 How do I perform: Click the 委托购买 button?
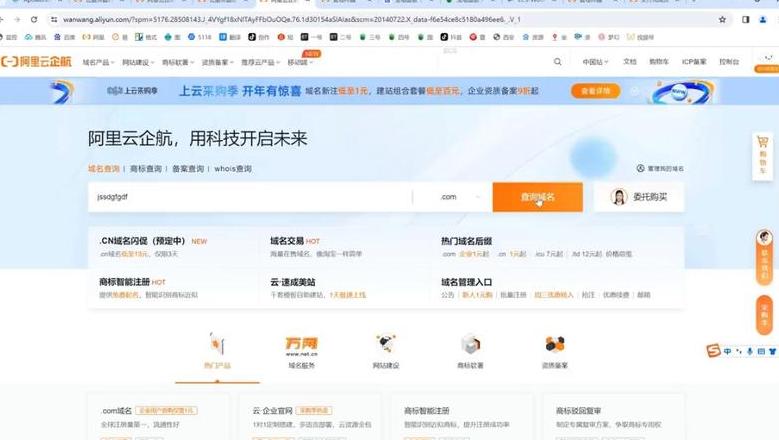[639, 197]
